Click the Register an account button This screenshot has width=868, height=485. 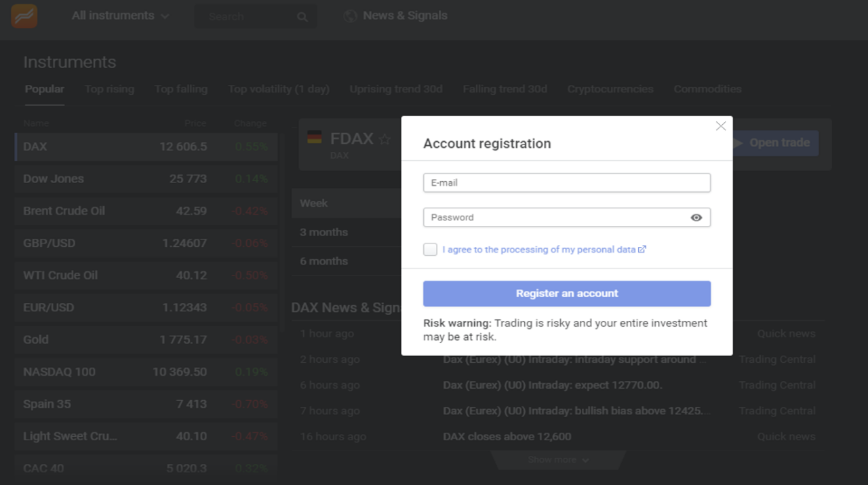click(x=566, y=294)
